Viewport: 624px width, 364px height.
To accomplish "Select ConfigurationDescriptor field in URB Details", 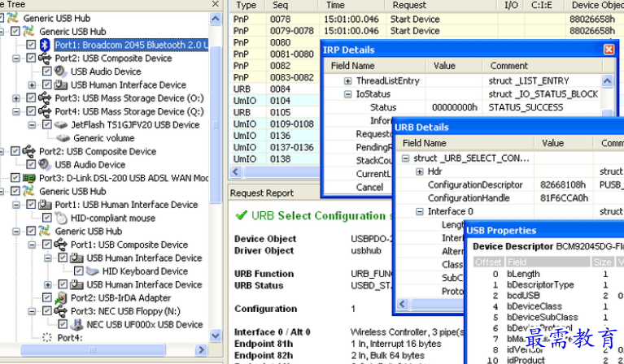I will coord(475,184).
